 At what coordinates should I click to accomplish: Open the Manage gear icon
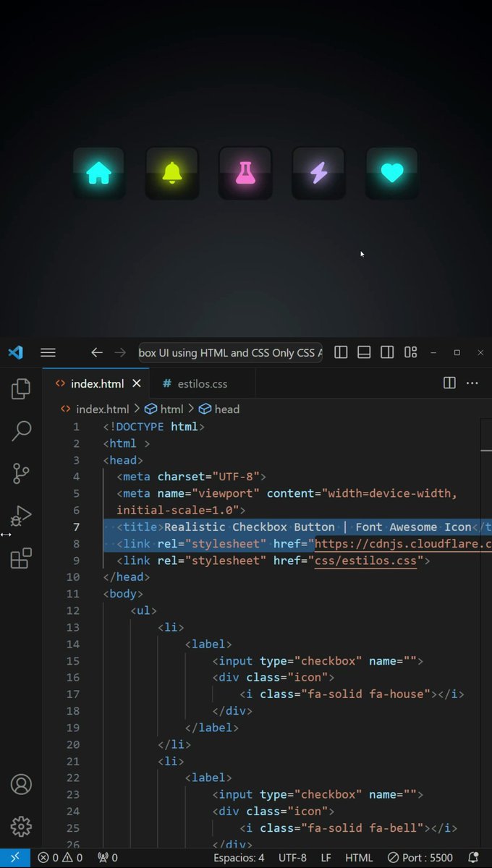click(x=21, y=826)
